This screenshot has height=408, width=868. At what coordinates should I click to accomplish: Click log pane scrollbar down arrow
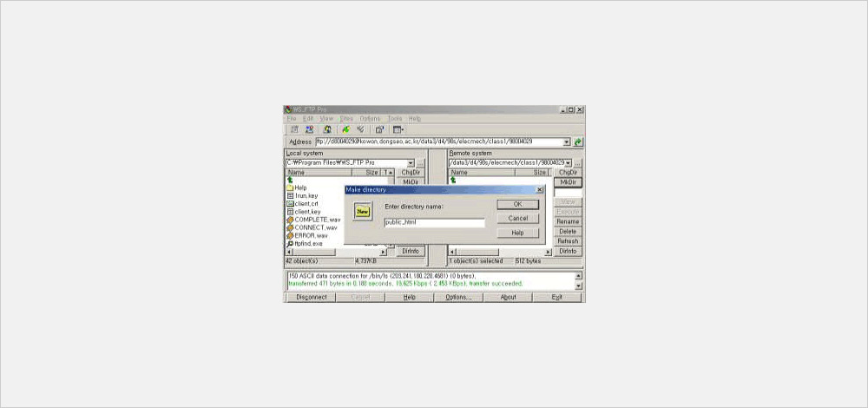(x=578, y=286)
